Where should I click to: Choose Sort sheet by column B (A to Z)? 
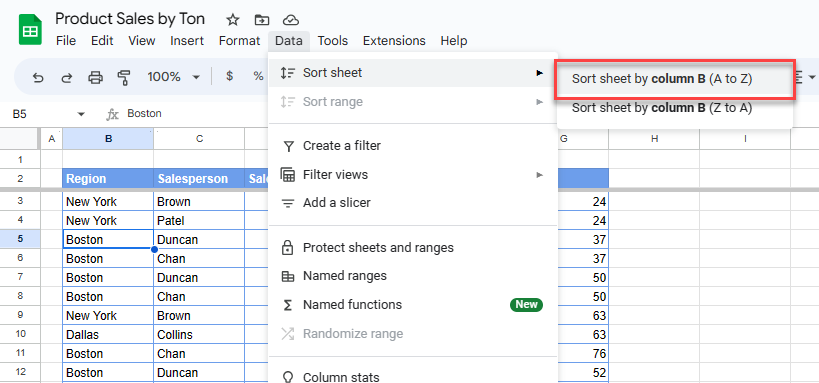tap(675, 79)
